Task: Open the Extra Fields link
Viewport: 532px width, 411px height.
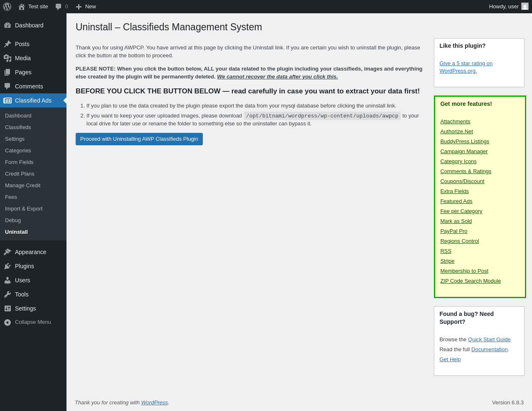Action: click(x=454, y=191)
